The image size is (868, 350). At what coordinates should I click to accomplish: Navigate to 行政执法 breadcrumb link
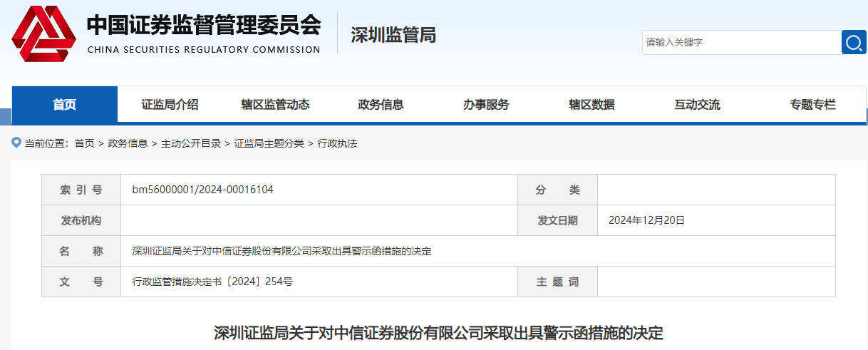click(337, 143)
